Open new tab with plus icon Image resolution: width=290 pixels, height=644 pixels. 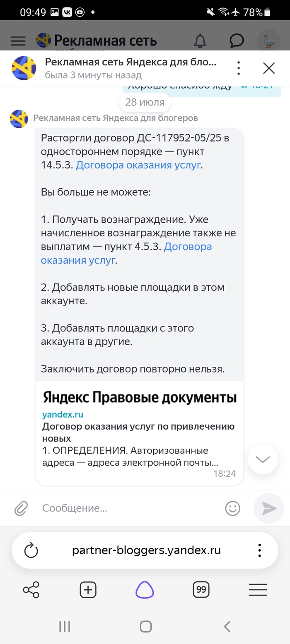click(x=88, y=590)
